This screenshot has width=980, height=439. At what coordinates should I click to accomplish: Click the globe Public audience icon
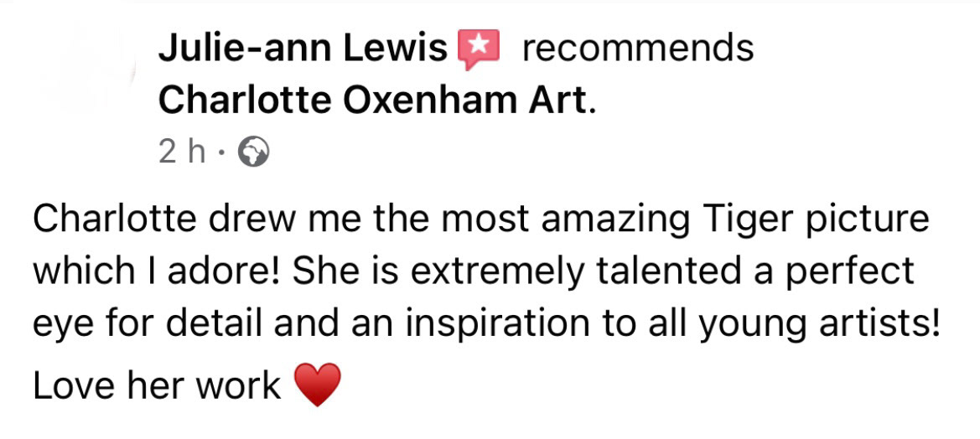point(254,152)
